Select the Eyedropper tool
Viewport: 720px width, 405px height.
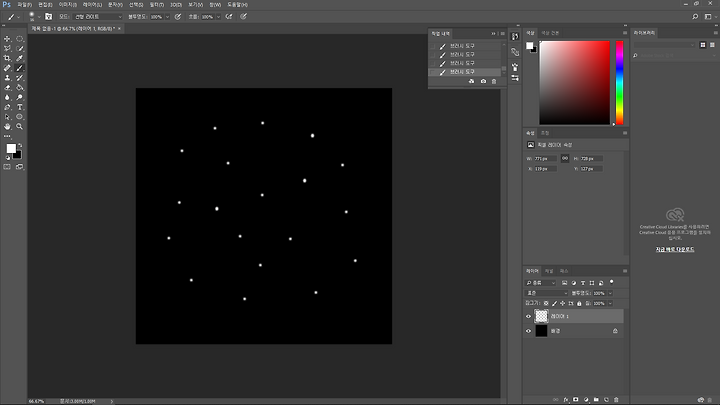point(20,58)
